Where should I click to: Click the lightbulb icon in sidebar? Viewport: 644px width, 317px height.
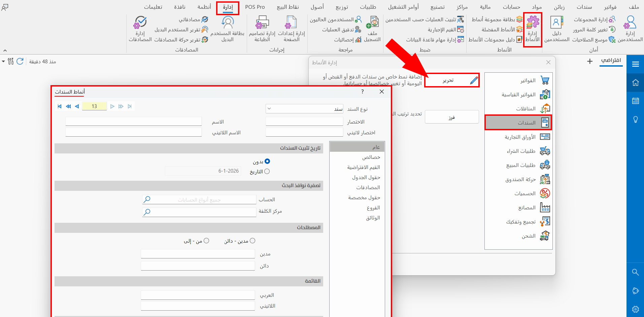pos(635,119)
